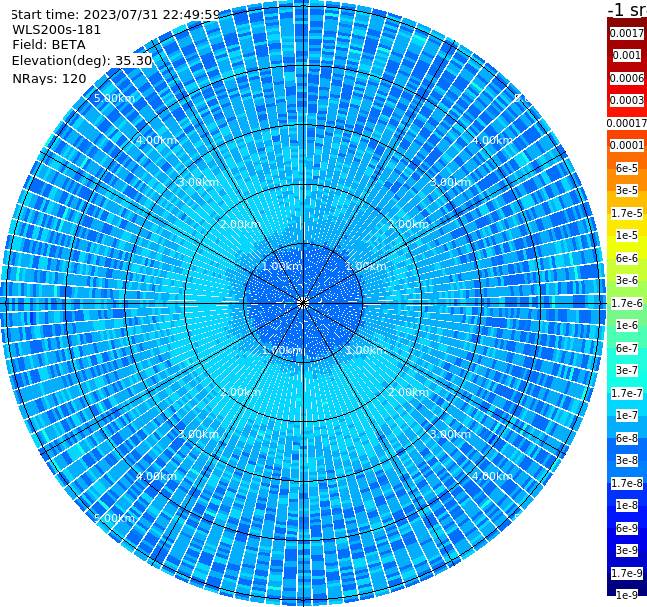Viewport: 647px width, 607px height.
Task: Click the Start time 2023/07/31 header line
Action: click(x=115, y=15)
